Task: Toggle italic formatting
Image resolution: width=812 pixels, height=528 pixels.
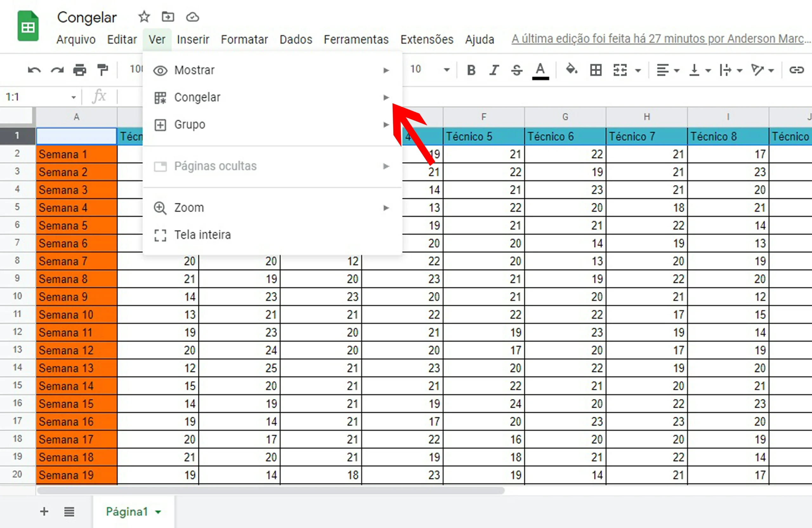Action: (x=494, y=70)
